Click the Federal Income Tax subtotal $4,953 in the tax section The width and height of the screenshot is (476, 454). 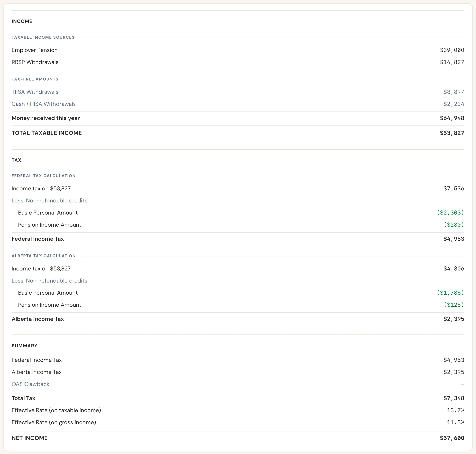[x=453, y=239]
